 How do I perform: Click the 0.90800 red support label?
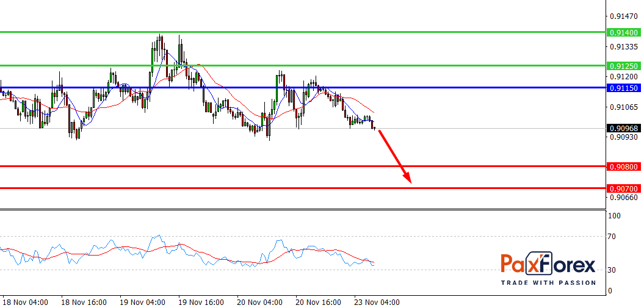[623, 167]
